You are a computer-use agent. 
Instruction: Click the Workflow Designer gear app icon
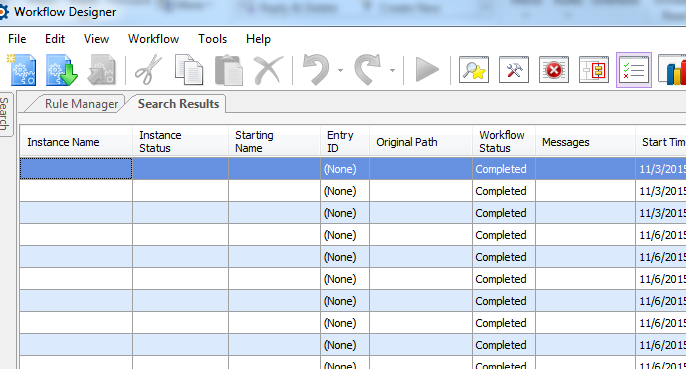coord(4,12)
